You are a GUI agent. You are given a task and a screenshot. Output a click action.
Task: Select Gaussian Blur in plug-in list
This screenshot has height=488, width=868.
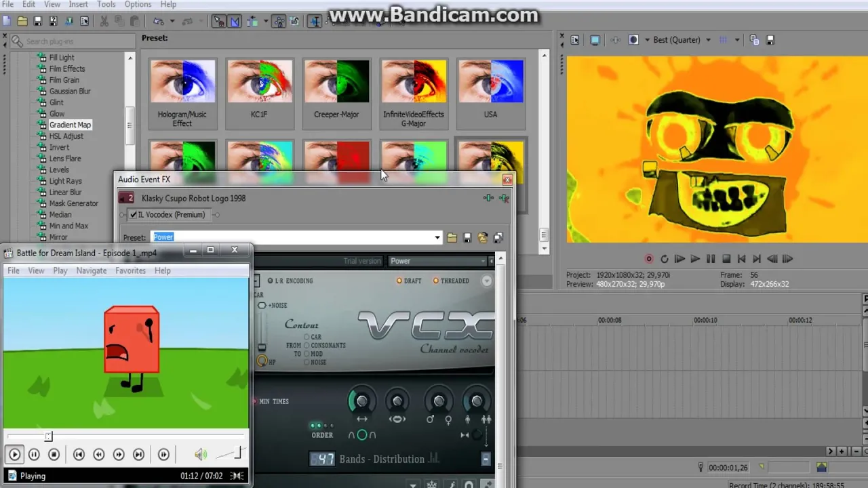tap(70, 91)
